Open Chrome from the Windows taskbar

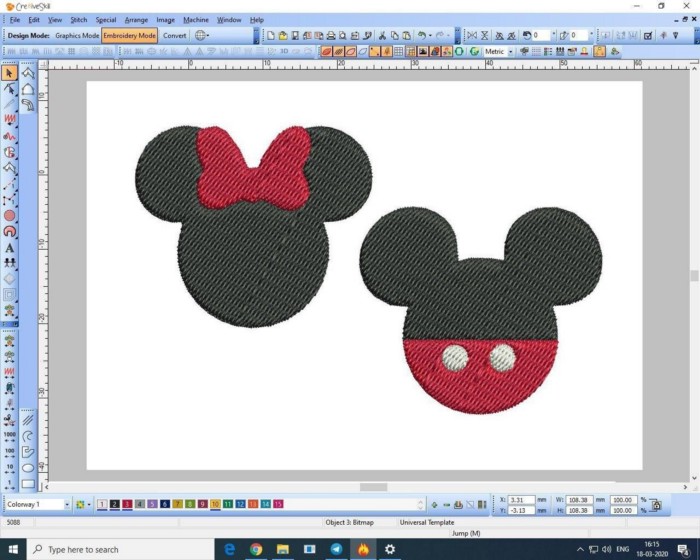coord(256,549)
